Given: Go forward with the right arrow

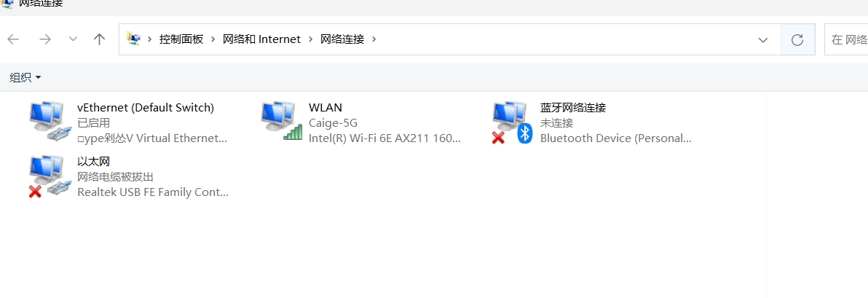Looking at the screenshot, I should click(45, 39).
